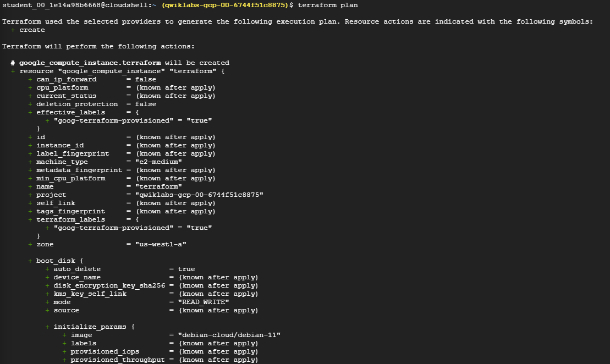Select the student username in the prompt
The height and width of the screenshot is (364, 610).
51,5
